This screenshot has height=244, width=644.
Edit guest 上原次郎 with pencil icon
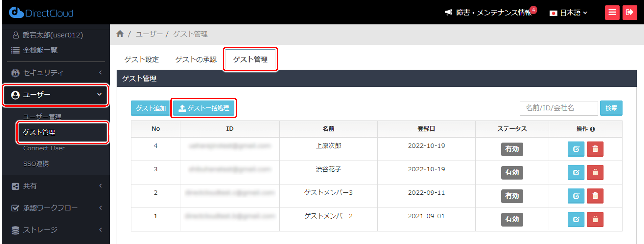pyautogui.click(x=576, y=149)
